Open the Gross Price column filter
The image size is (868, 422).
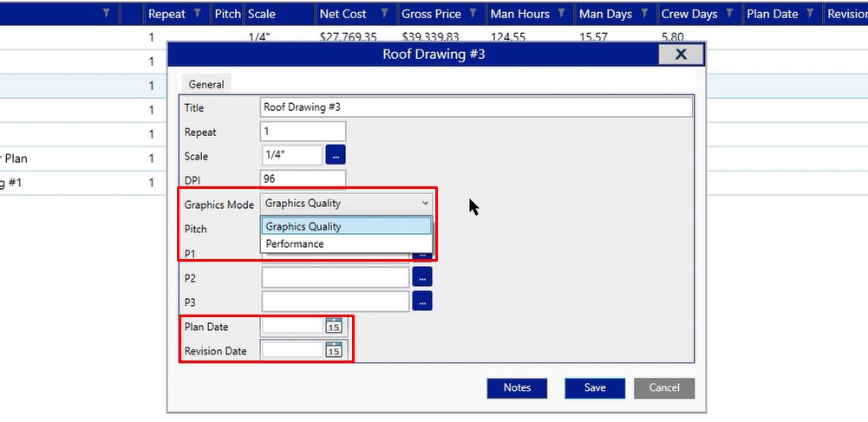(x=473, y=14)
